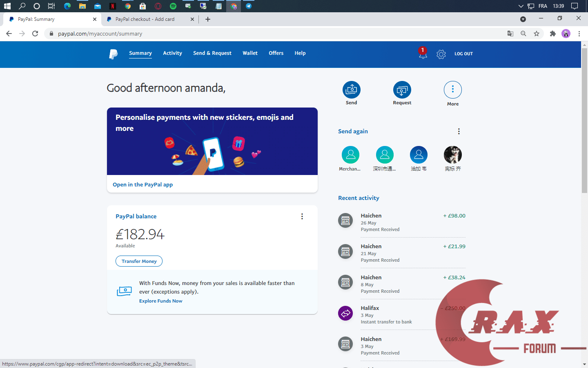Open a new browser tab
The height and width of the screenshot is (368, 588).
(x=208, y=19)
